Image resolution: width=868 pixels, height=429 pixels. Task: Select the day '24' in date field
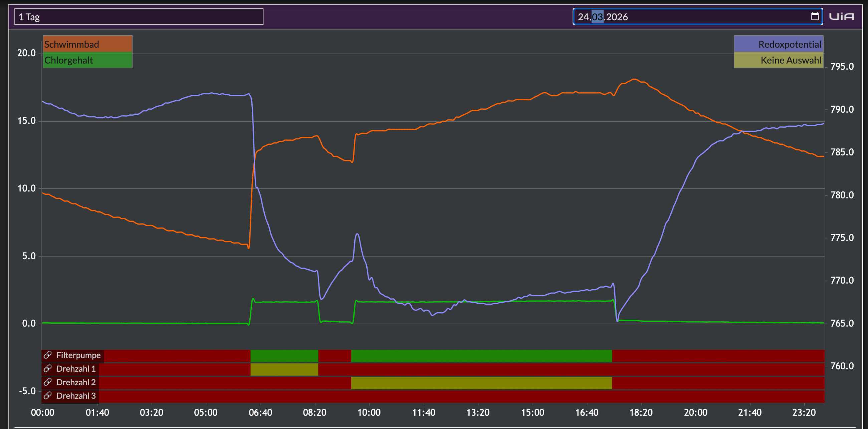584,17
